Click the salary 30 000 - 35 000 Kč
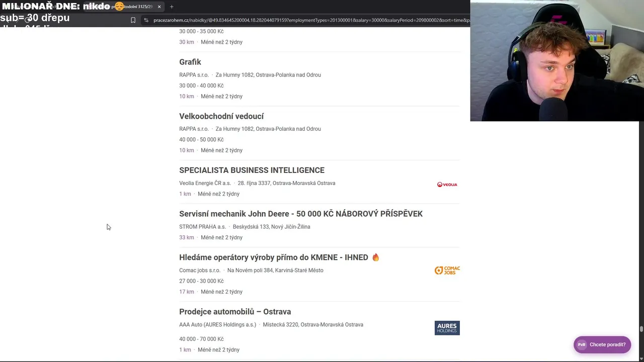644x362 pixels. [x=201, y=31]
